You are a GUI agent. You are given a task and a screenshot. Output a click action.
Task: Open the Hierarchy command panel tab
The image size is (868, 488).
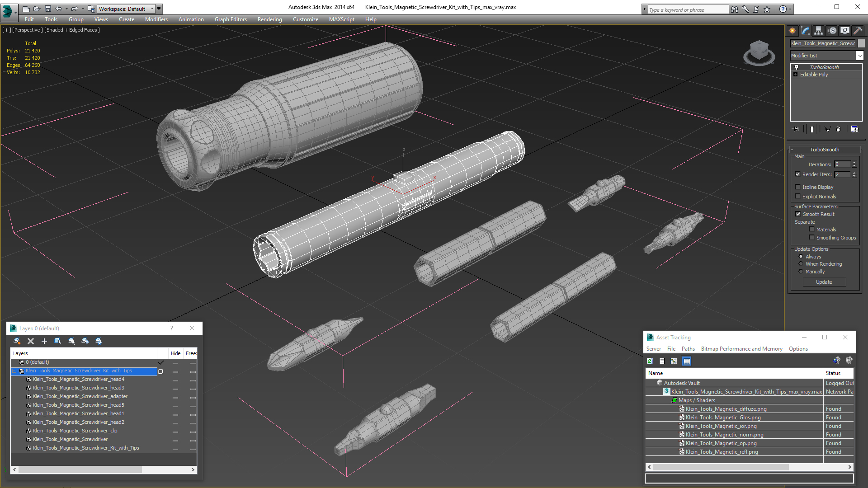point(818,31)
